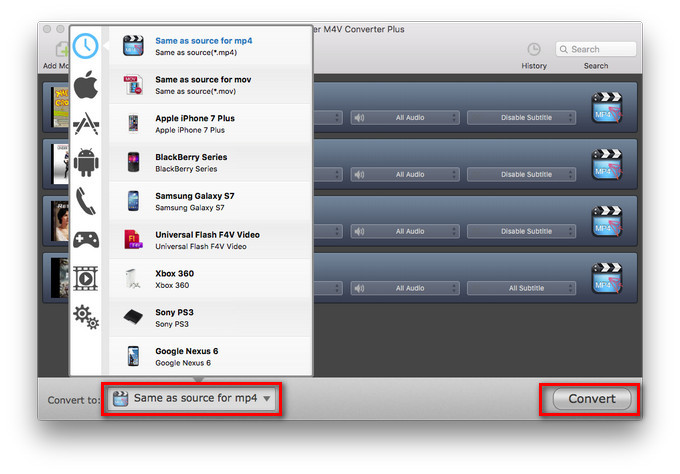Select the Sony PS3 preset
The height and width of the screenshot is (474, 680).
[211, 317]
